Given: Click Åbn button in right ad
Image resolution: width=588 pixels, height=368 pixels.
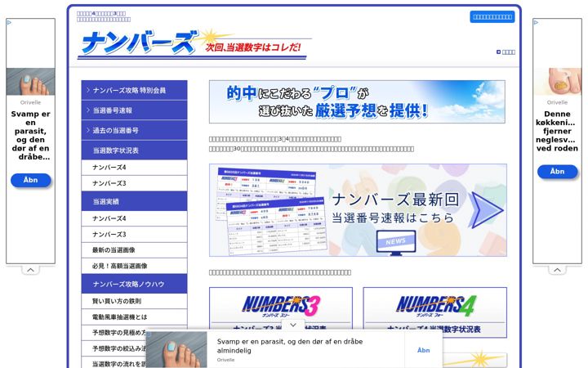Looking at the screenshot, I should (x=557, y=172).
